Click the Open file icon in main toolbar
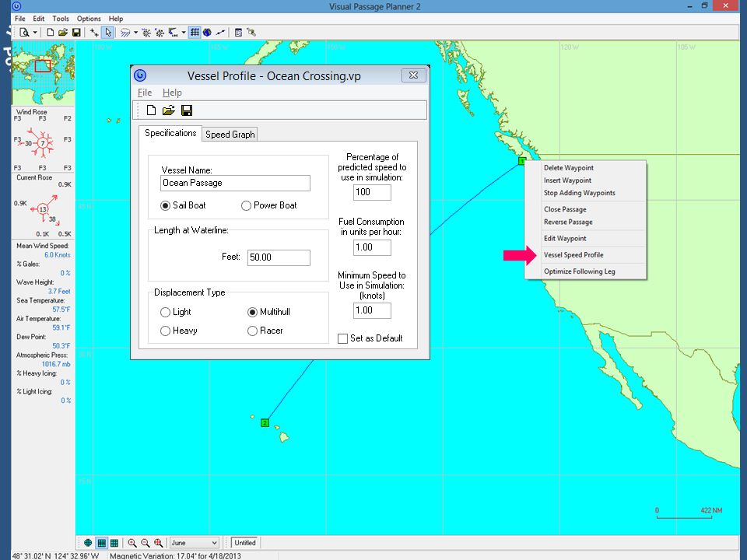The height and width of the screenshot is (560, 747). coord(63,33)
